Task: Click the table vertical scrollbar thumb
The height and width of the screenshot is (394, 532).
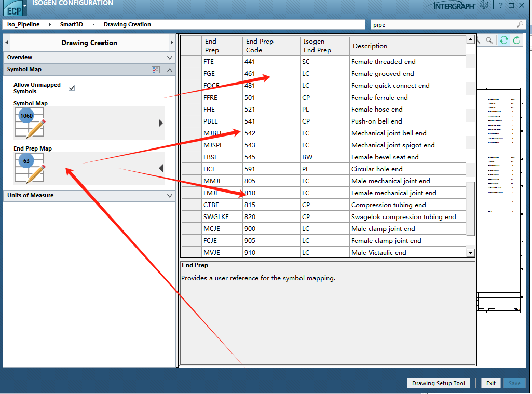Action: pos(470,208)
